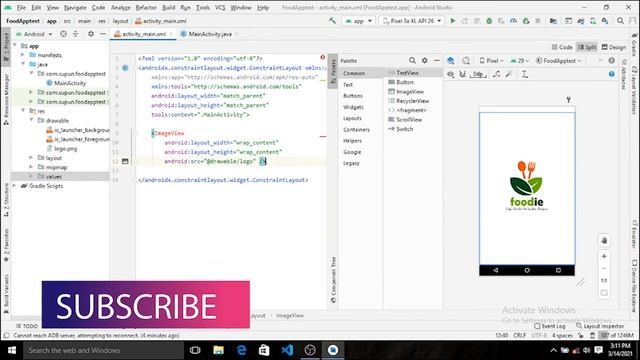The width and height of the screenshot is (640, 360).
Task: Open the Refactor menu
Action: 146,7
